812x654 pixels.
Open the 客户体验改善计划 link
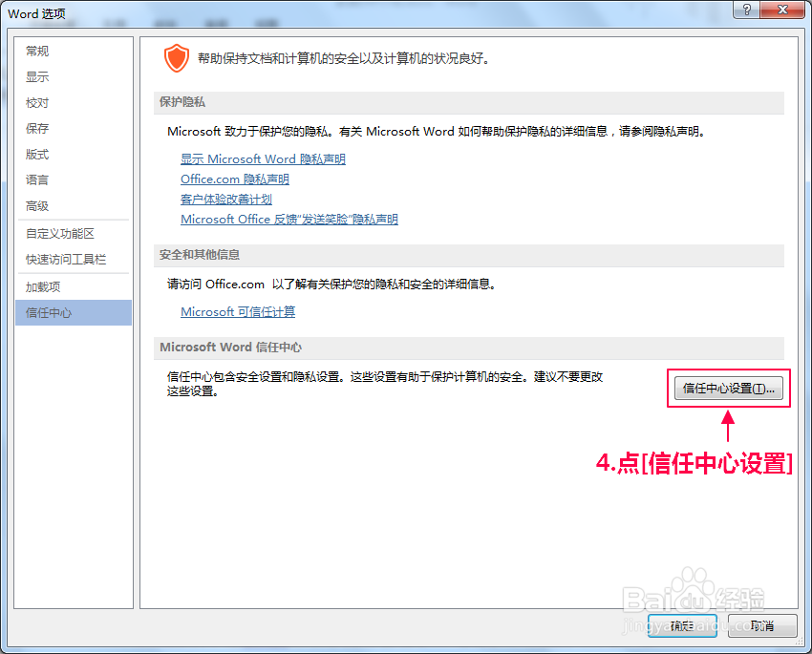pyautogui.click(x=226, y=200)
